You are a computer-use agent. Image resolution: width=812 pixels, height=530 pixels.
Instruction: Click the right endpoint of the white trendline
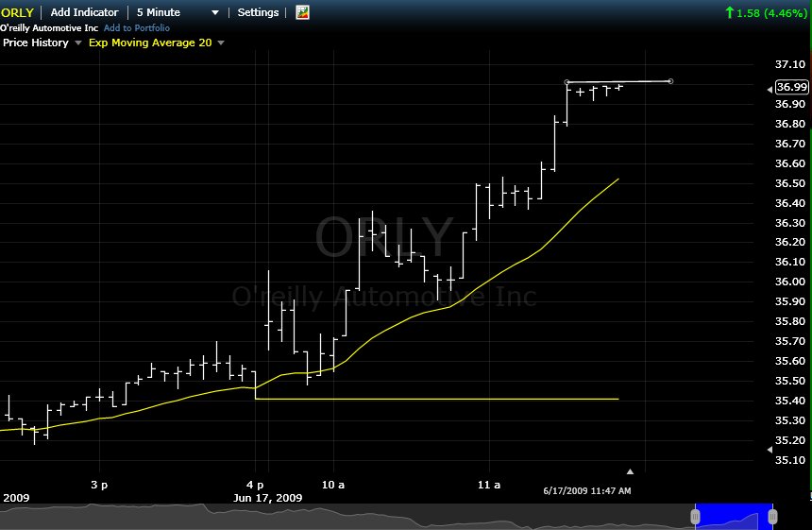pos(670,81)
